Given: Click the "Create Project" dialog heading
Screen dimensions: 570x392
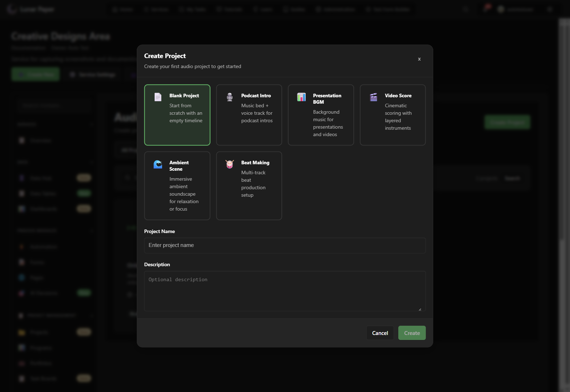Looking at the screenshot, I should click(x=165, y=56).
